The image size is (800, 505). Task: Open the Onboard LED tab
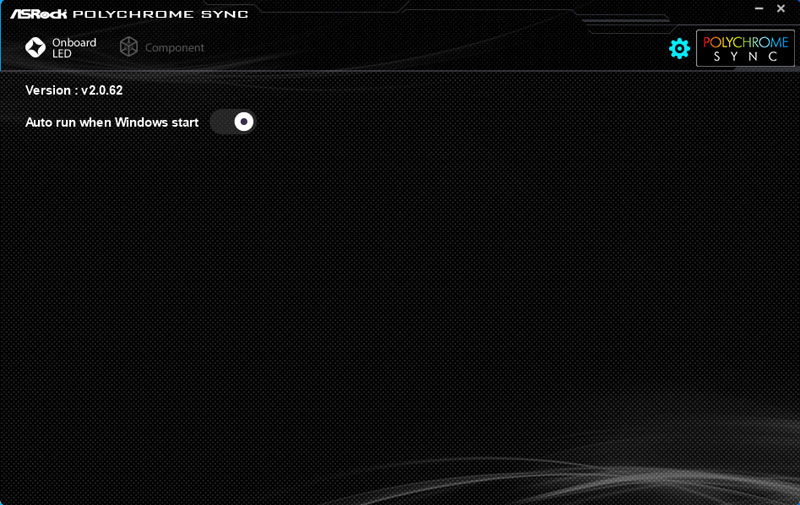click(61, 47)
